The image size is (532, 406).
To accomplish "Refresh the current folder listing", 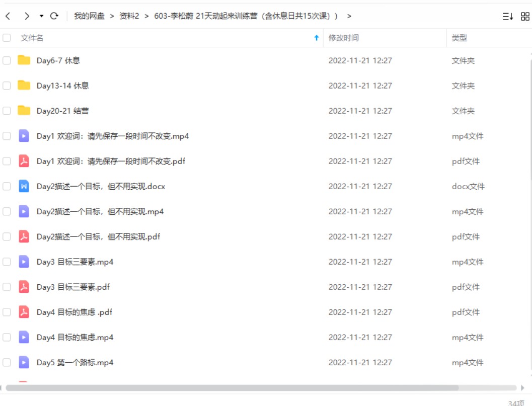I will [x=54, y=16].
